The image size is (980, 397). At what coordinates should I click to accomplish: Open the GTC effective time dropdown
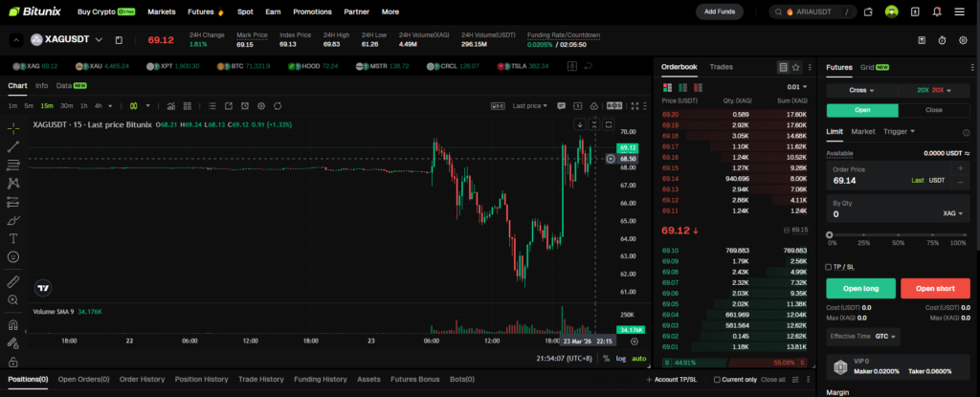[x=885, y=337]
